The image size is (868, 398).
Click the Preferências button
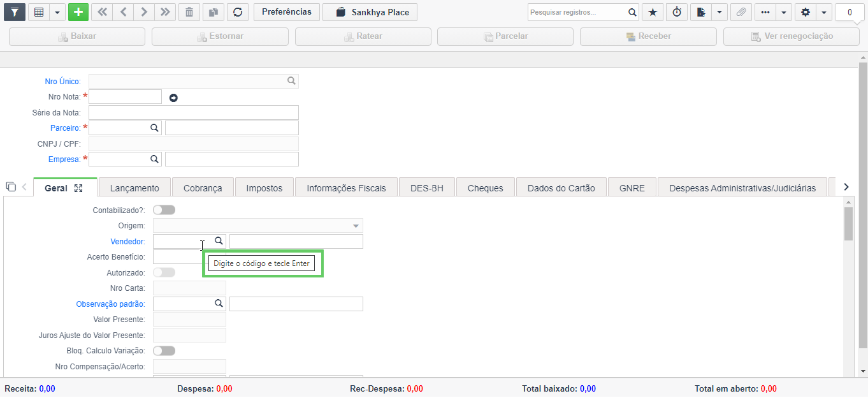pos(287,12)
